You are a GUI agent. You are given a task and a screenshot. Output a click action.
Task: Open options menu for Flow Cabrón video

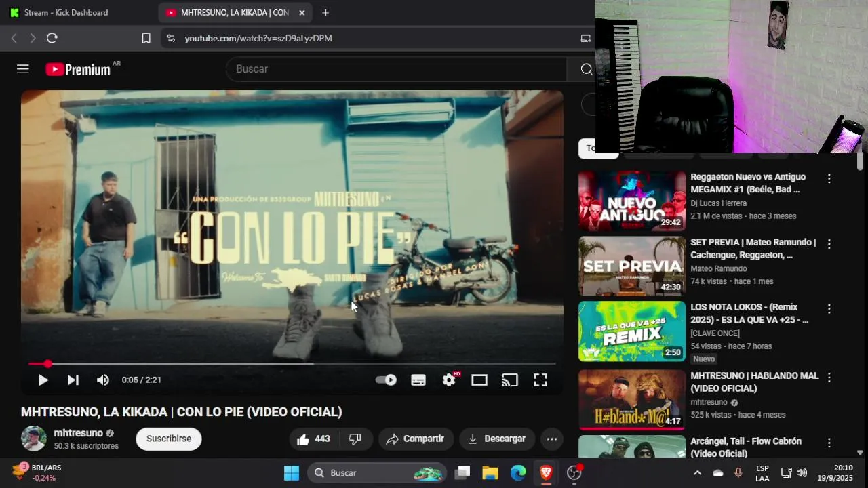click(829, 443)
